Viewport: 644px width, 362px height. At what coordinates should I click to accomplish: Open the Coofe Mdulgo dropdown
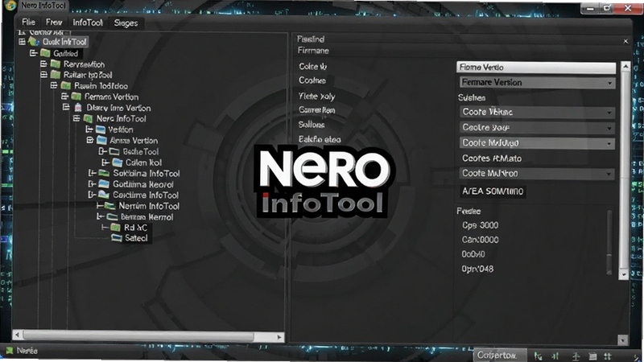tap(536, 143)
